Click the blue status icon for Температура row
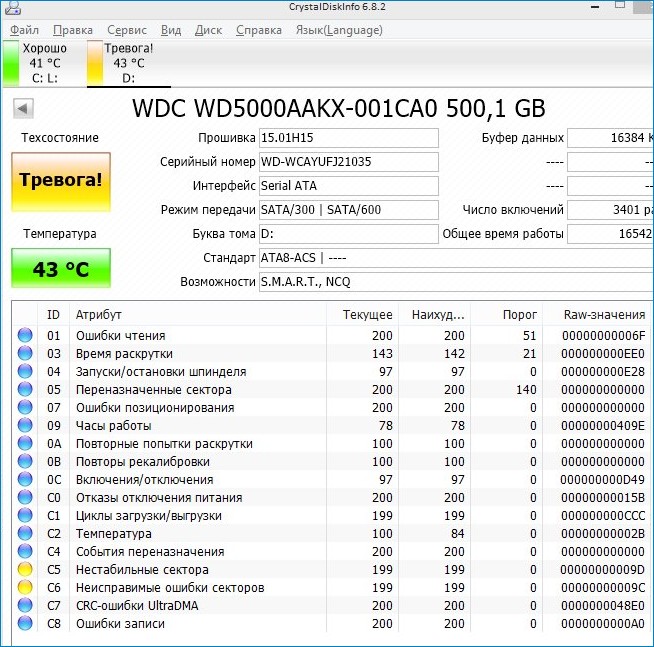 (25, 534)
